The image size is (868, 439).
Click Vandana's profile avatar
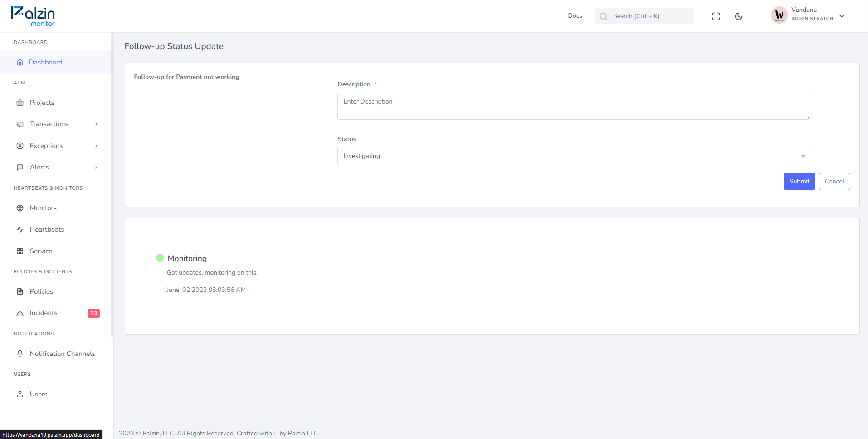pos(779,15)
